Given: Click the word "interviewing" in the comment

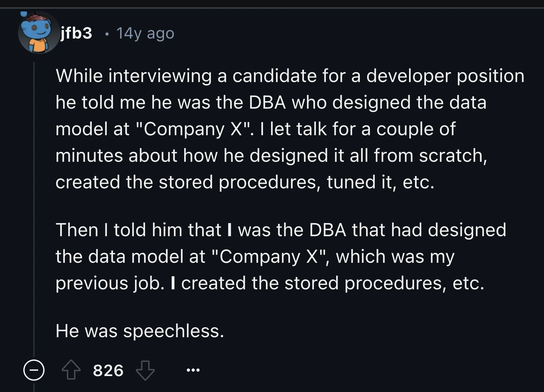Looking at the screenshot, I should [x=160, y=76].
